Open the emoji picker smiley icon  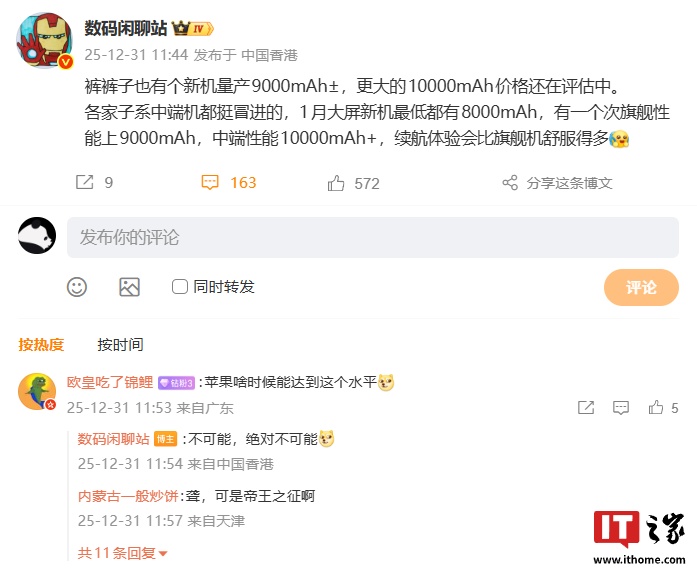point(77,287)
